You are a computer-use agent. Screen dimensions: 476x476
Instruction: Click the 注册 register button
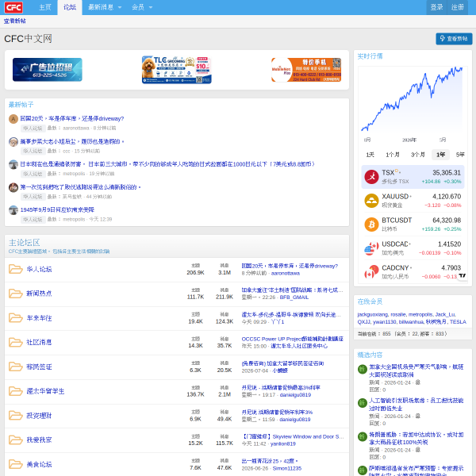coord(457,7)
